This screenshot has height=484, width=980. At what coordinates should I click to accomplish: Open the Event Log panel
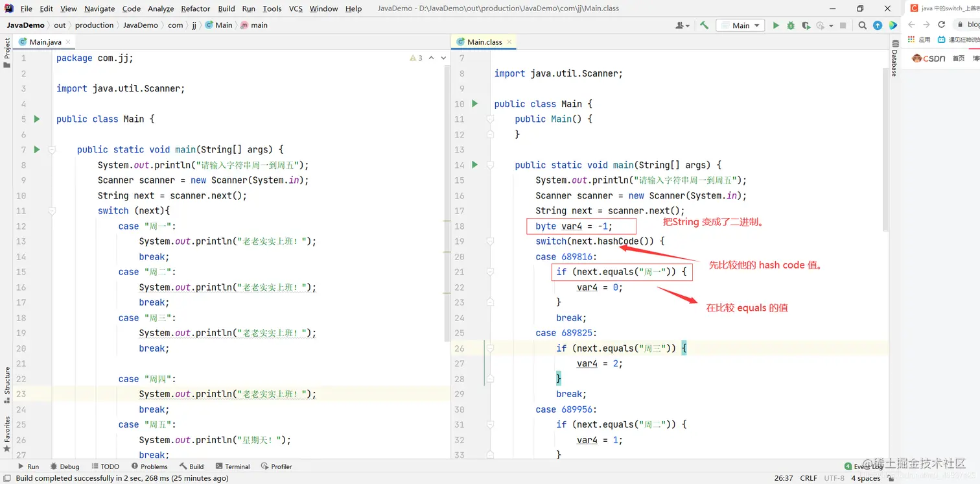pyautogui.click(x=864, y=466)
